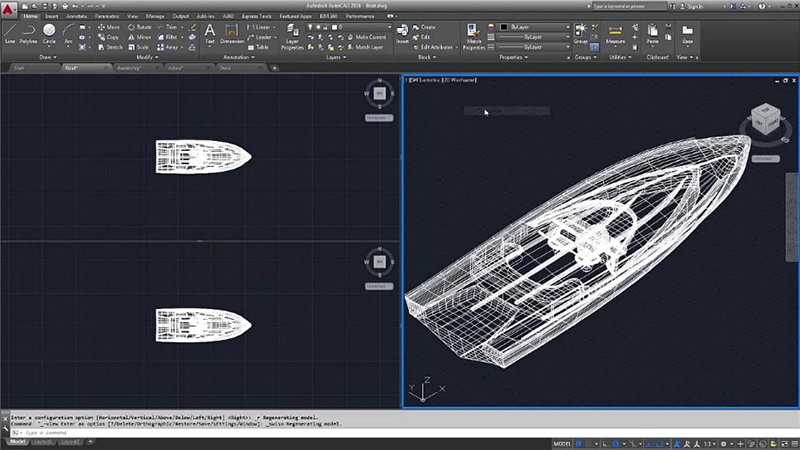The image size is (800, 450).
Task: Click the Leader tool
Action: tap(260, 37)
